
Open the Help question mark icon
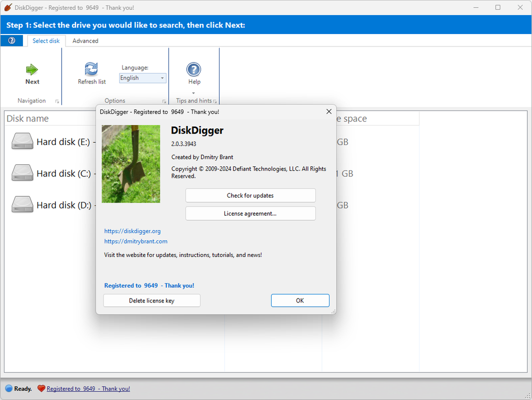193,69
